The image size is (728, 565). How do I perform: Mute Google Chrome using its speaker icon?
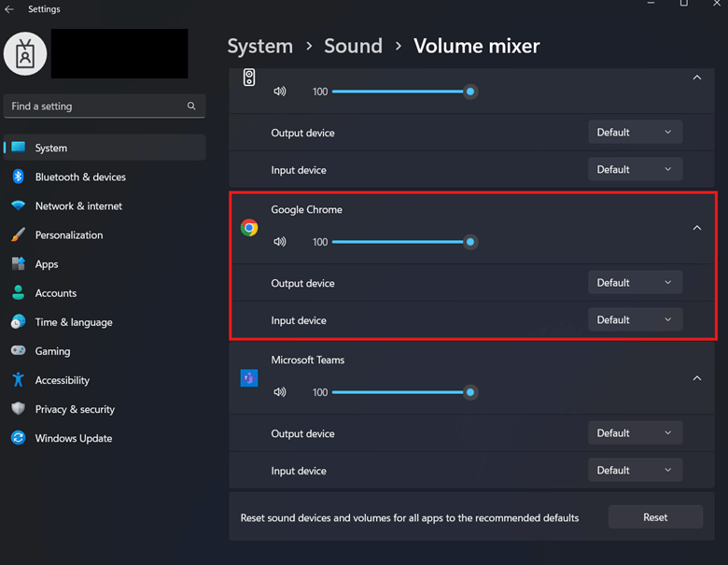pyautogui.click(x=280, y=242)
